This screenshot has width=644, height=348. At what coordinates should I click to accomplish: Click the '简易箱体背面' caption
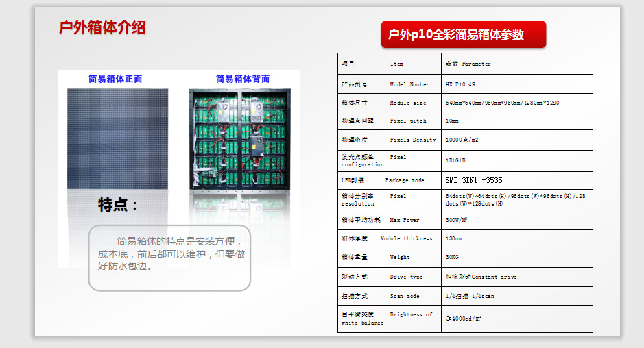click(243, 79)
